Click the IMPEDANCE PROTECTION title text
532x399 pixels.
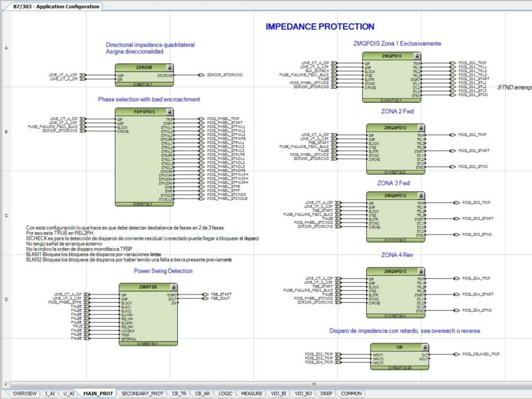pyautogui.click(x=320, y=27)
